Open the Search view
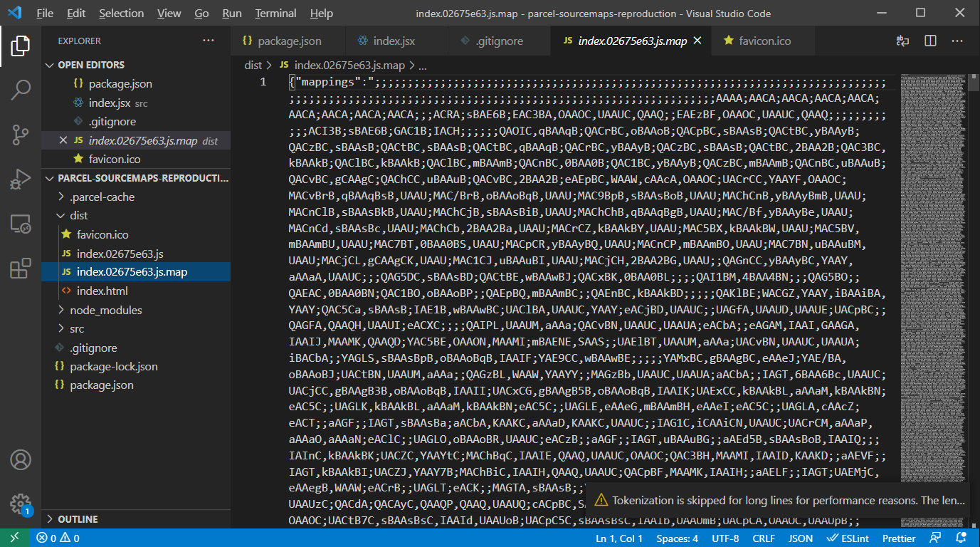This screenshot has width=980, height=547. coord(21,90)
